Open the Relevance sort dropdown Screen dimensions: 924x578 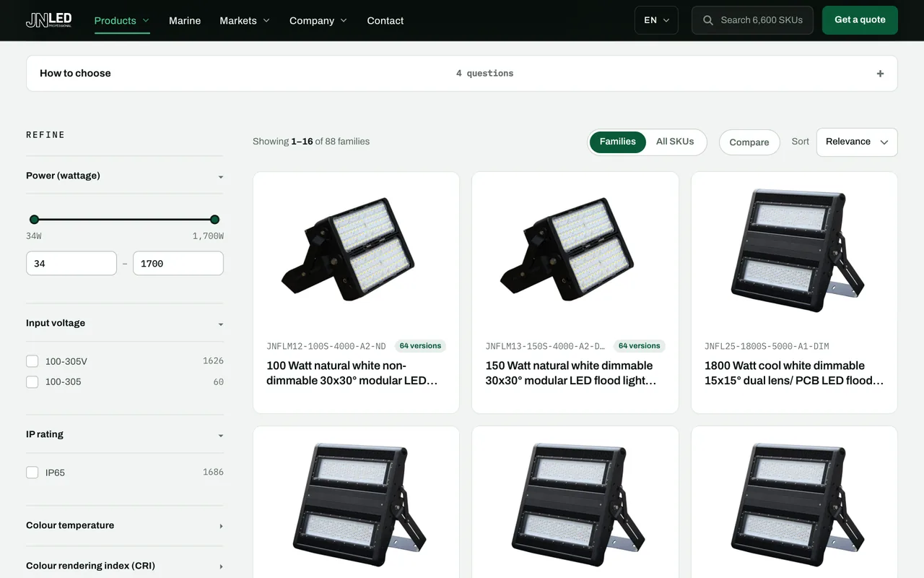[x=857, y=142]
